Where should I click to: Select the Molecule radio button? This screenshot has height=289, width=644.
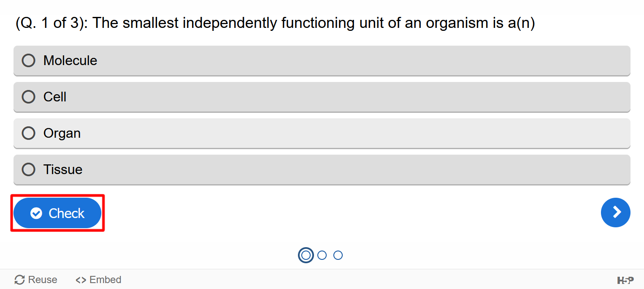click(x=28, y=60)
